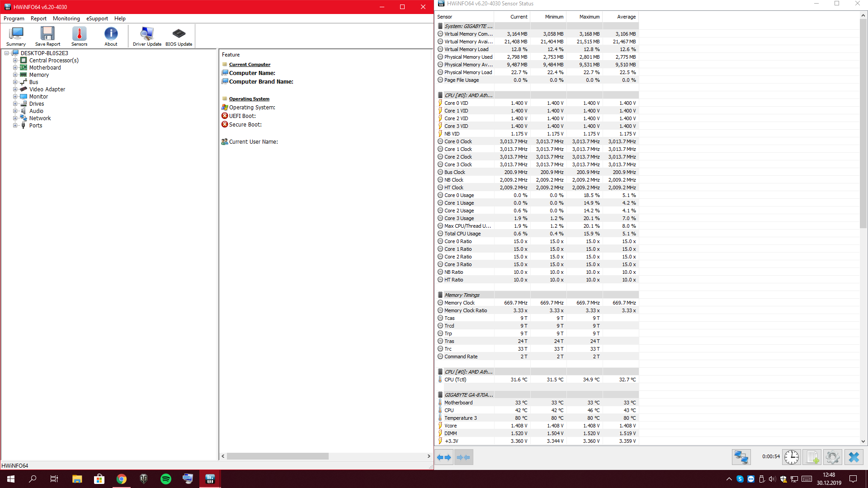Click the log file start icon
The height and width of the screenshot is (488, 868).
click(x=812, y=457)
